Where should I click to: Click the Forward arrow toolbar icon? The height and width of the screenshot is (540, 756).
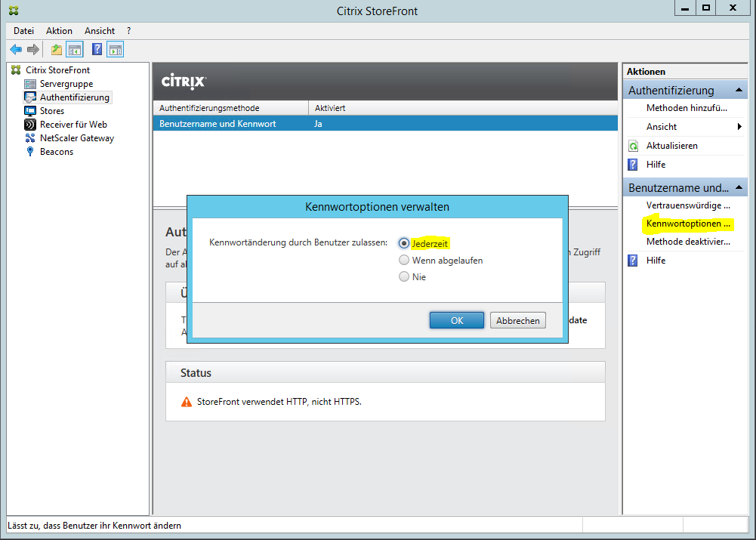32,49
